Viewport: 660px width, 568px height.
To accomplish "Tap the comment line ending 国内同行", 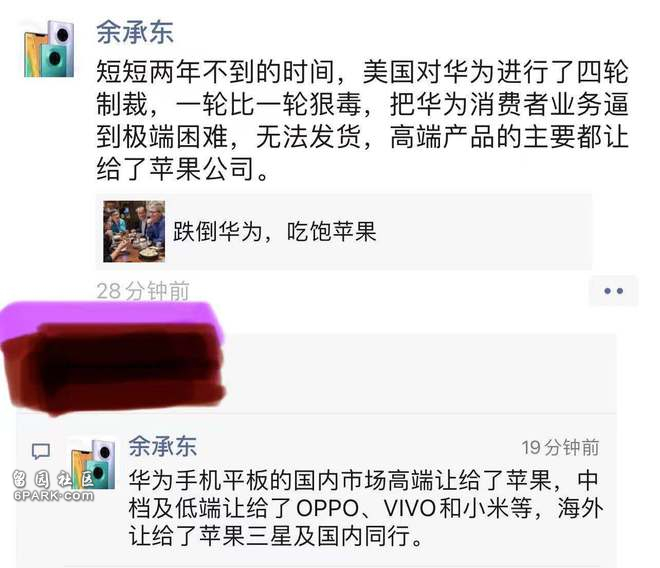I will pos(275,536).
